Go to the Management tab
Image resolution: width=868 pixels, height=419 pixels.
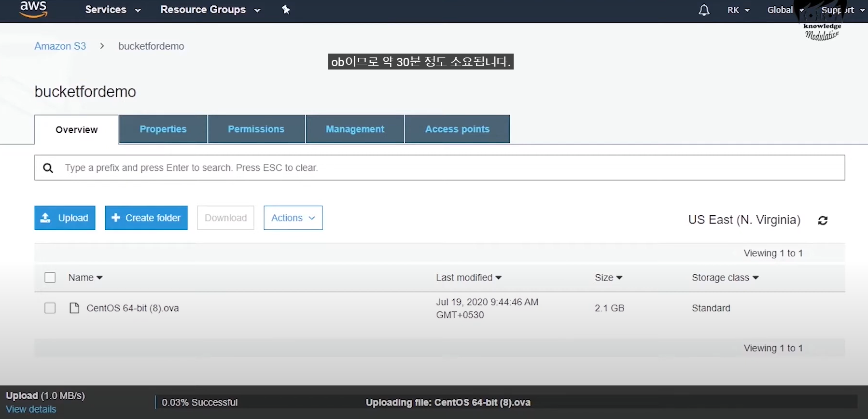pyautogui.click(x=355, y=129)
